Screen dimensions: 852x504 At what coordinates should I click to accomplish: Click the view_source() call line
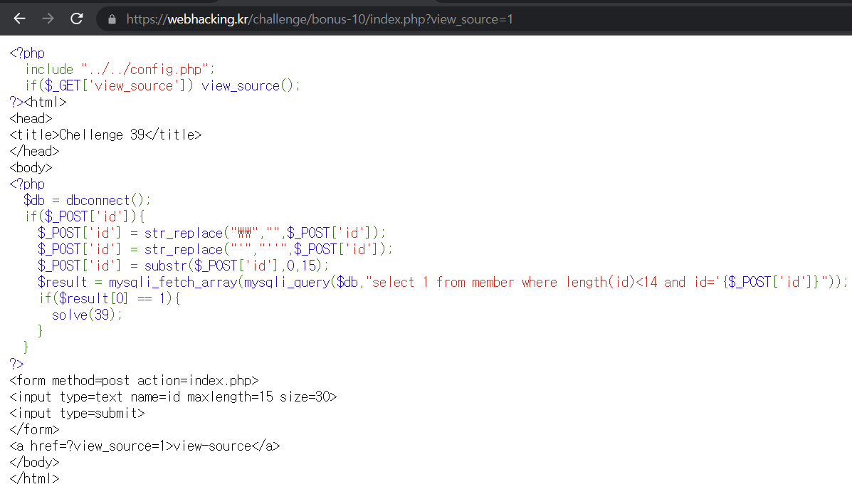[x=162, y=86]
